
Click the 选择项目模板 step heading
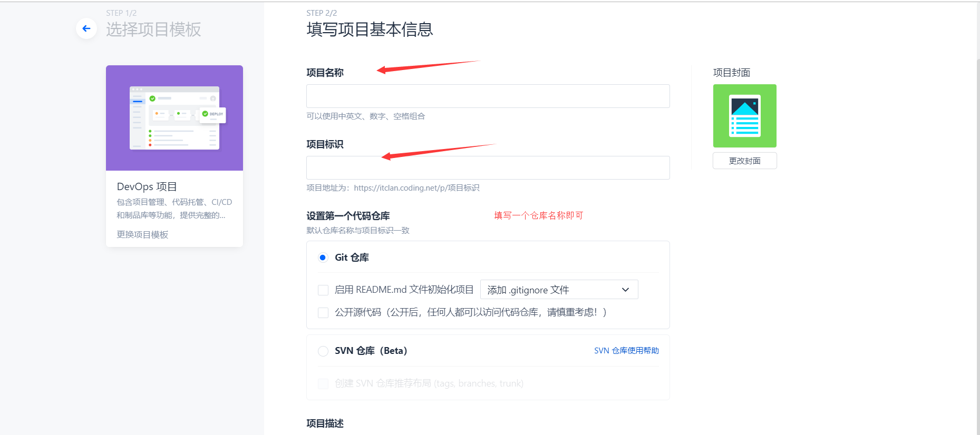pyautogui.click(x=153, y=29)
